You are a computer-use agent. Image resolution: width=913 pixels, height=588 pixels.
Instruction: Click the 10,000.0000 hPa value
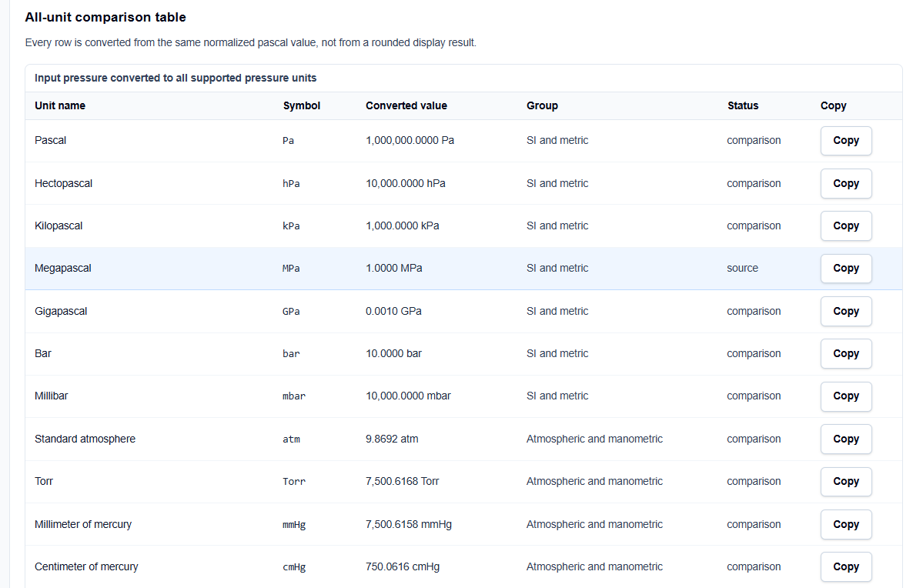coord(405,183)
